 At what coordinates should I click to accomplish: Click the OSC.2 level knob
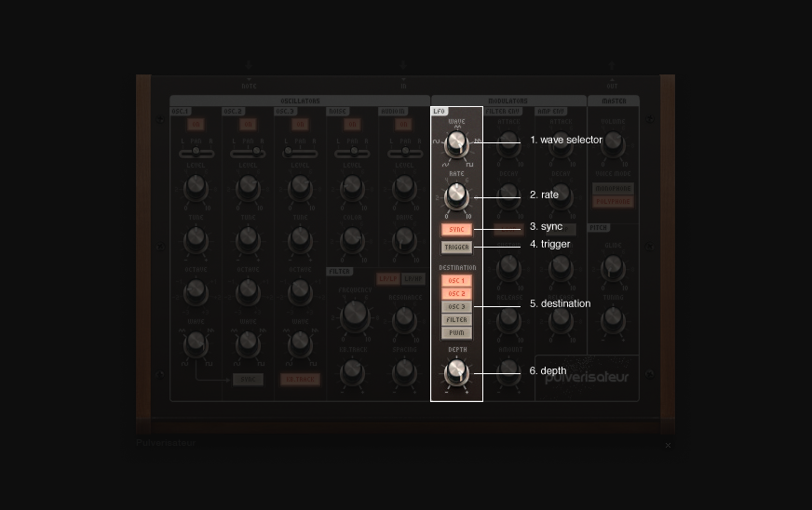248,186
